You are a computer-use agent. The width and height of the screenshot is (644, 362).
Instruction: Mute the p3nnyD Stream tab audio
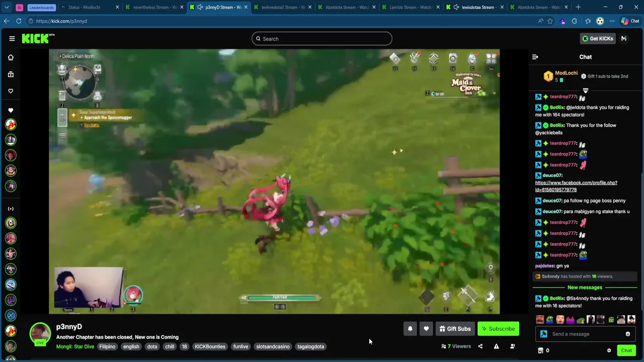click(x=200, y=7)
